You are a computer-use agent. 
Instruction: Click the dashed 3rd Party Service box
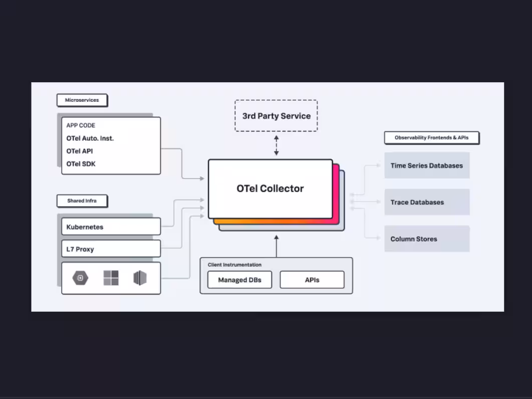tap(276, 116)
